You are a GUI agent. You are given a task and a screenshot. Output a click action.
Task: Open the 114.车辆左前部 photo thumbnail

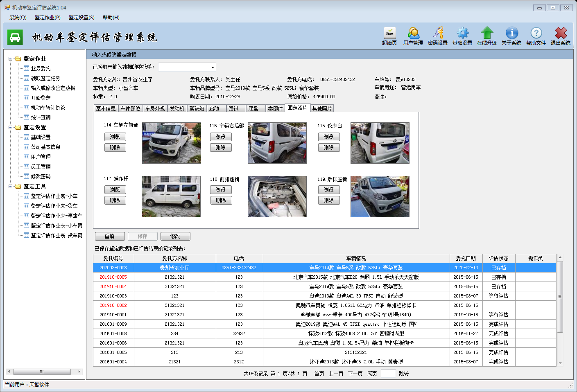point(171,143)
